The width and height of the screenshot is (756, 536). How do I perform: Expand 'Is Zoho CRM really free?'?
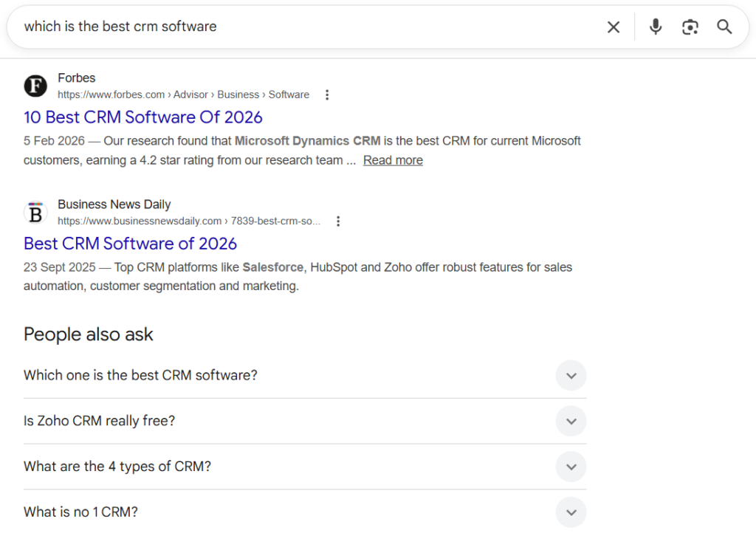305,421
